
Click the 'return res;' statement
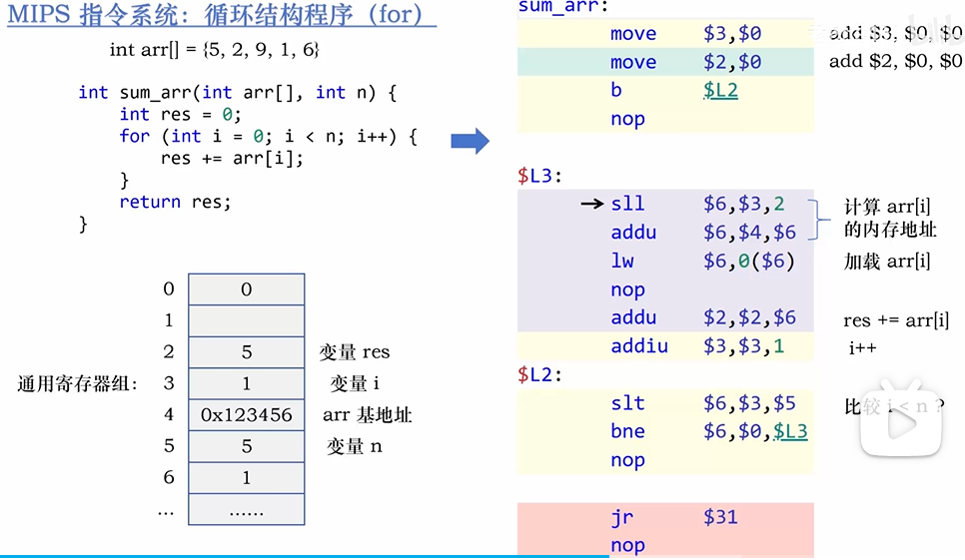click(x=175, y=202)
